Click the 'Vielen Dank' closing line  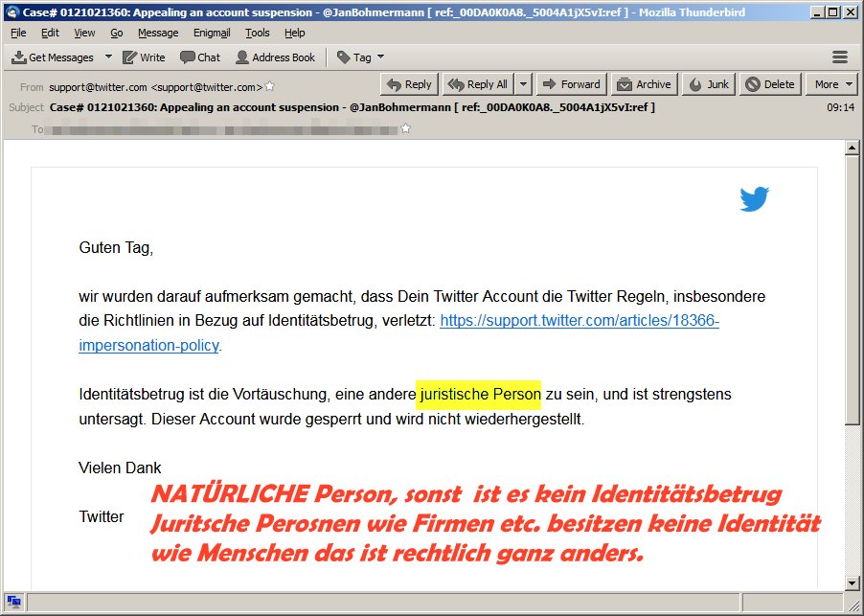[x=120, y=468]
